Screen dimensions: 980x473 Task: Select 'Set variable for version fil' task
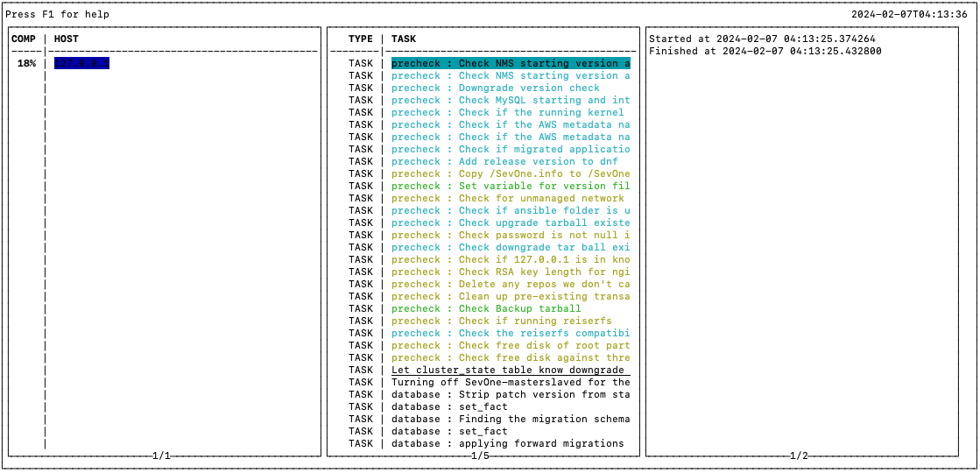click(511, 186)
